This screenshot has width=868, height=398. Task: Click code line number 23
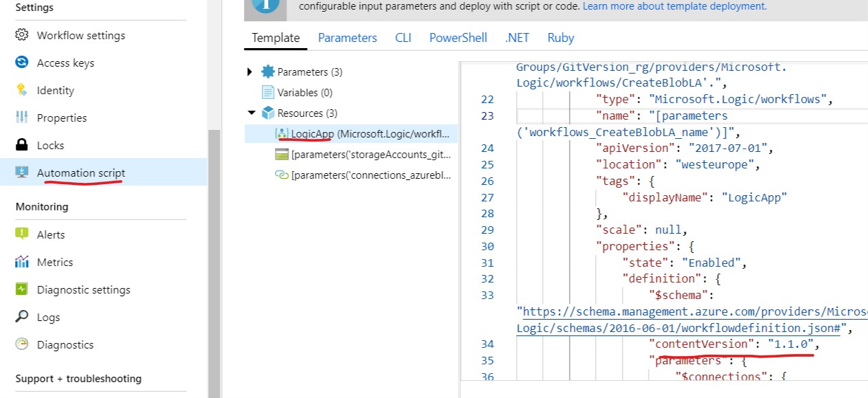click(x=487, y=115)
